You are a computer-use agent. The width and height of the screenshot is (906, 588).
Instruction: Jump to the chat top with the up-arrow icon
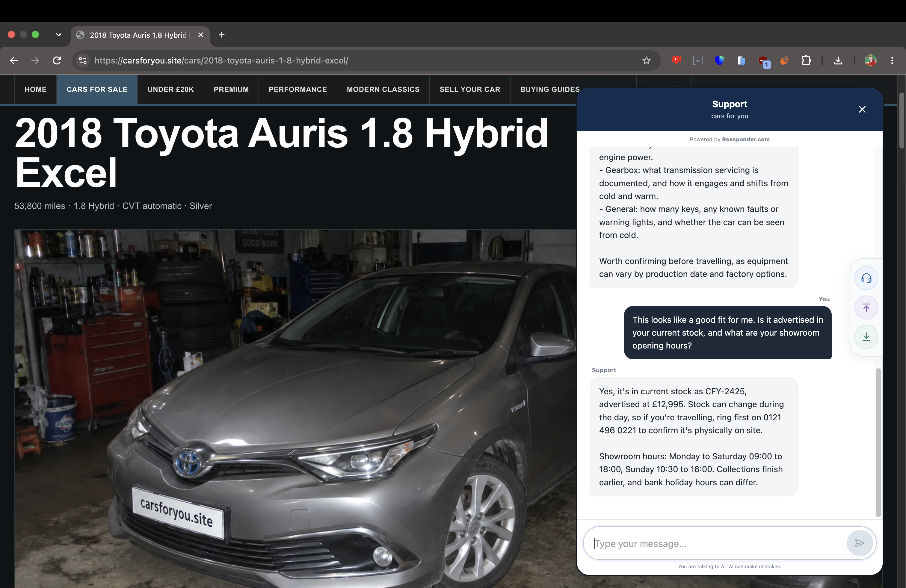tap(866, 308)
